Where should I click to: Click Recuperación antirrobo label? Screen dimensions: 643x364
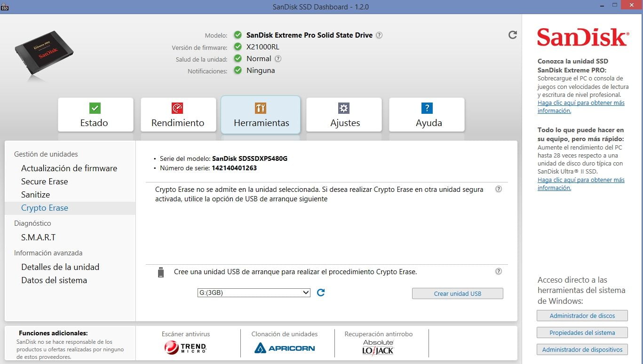379,334
